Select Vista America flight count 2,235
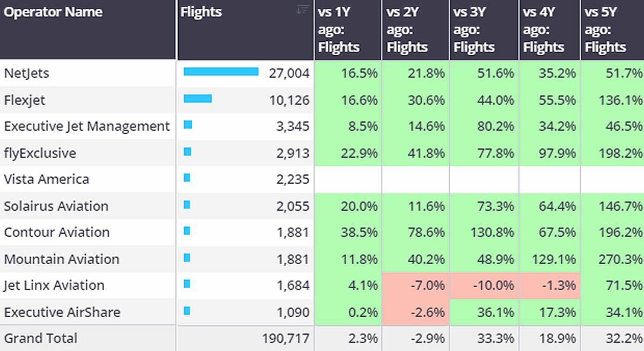 point(292,179)
